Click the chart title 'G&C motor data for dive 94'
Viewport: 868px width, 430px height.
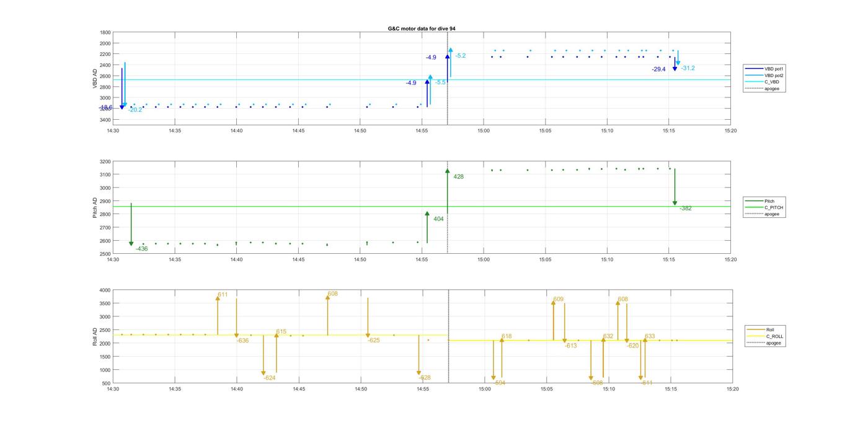[x=421, y=29]
